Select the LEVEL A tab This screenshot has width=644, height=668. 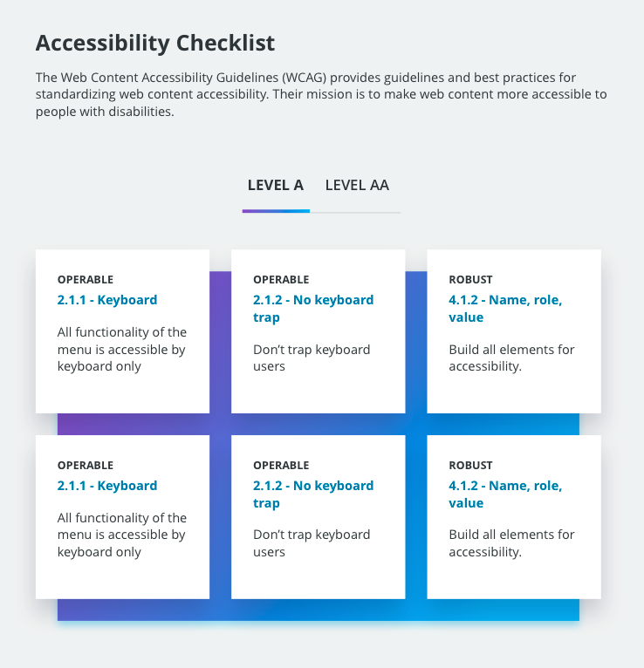276,186
